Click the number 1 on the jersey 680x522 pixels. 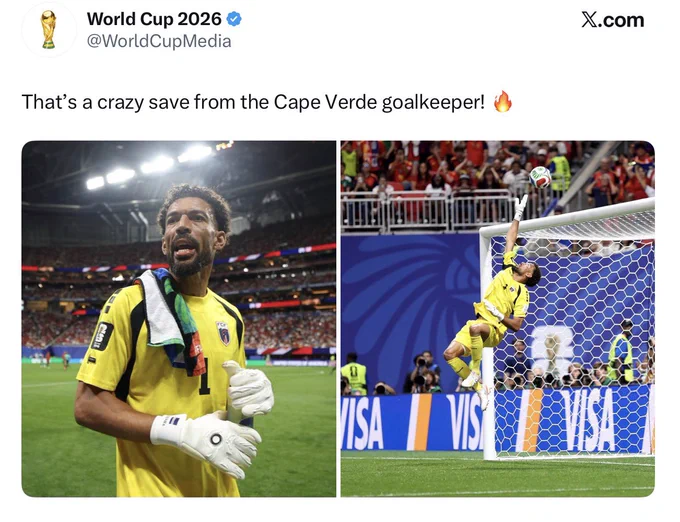tap(204, 376)
